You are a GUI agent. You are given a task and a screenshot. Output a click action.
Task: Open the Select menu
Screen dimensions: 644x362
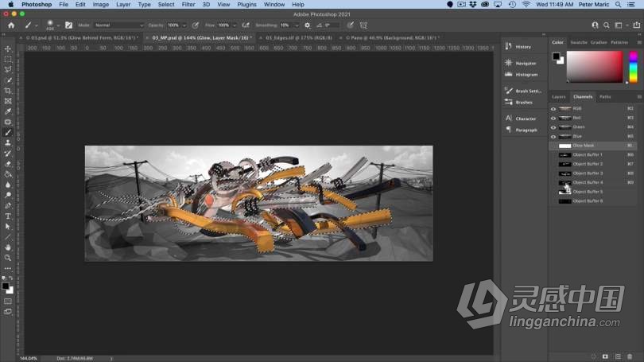pyautogui.click(x=166, y=5)
